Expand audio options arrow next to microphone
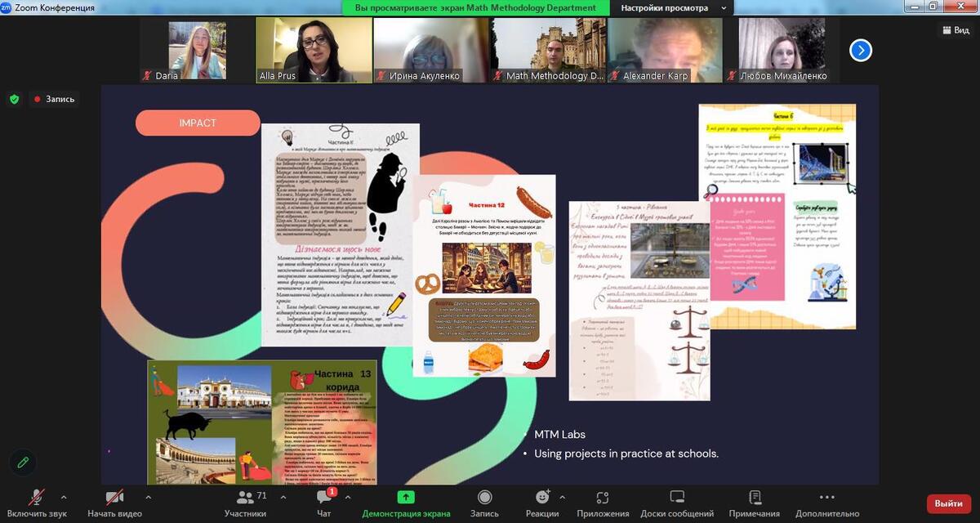This screenshot has width=980, height=523. 64,497
